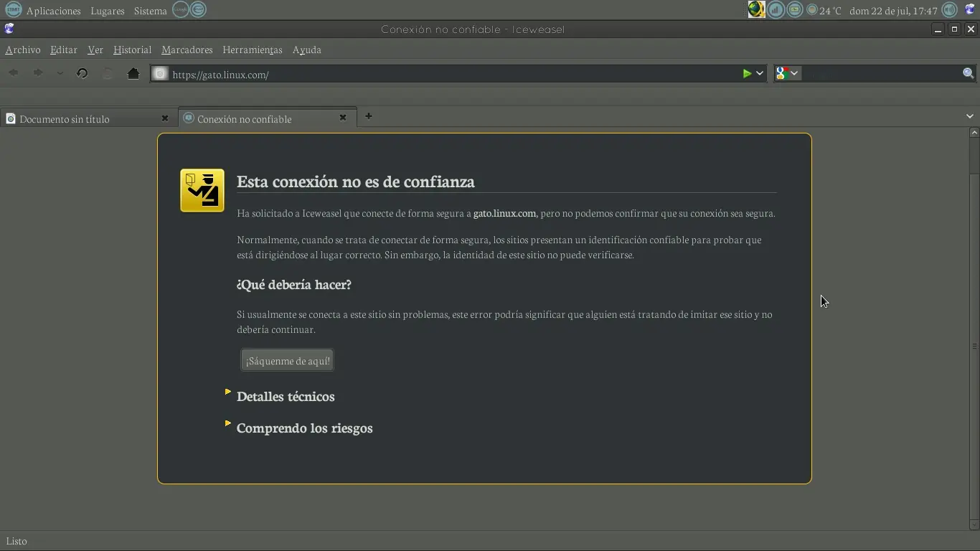Click the site identity icon in the address bar
980x551 pixels.
[x=160, y=74]
